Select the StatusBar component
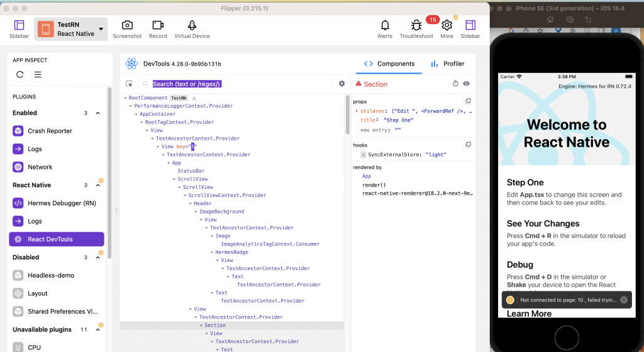This screenshot has height=352, width=644. (x=191, y=171)
